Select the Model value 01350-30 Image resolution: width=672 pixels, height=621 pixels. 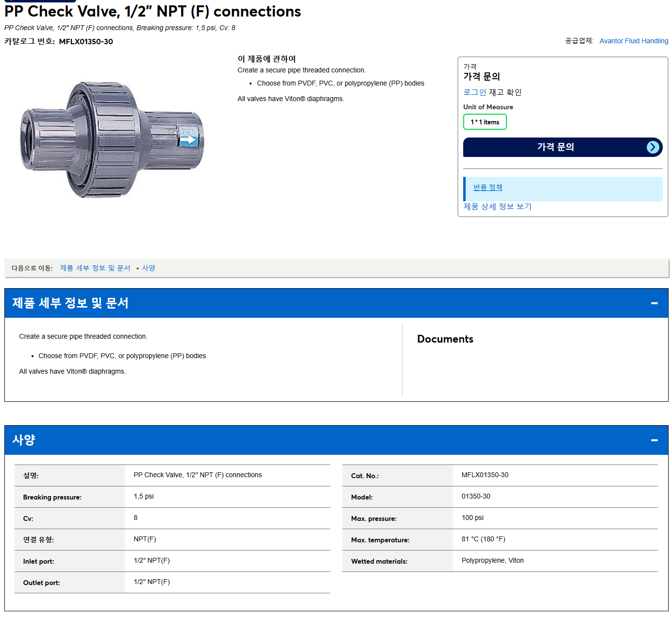click(476, 497)
